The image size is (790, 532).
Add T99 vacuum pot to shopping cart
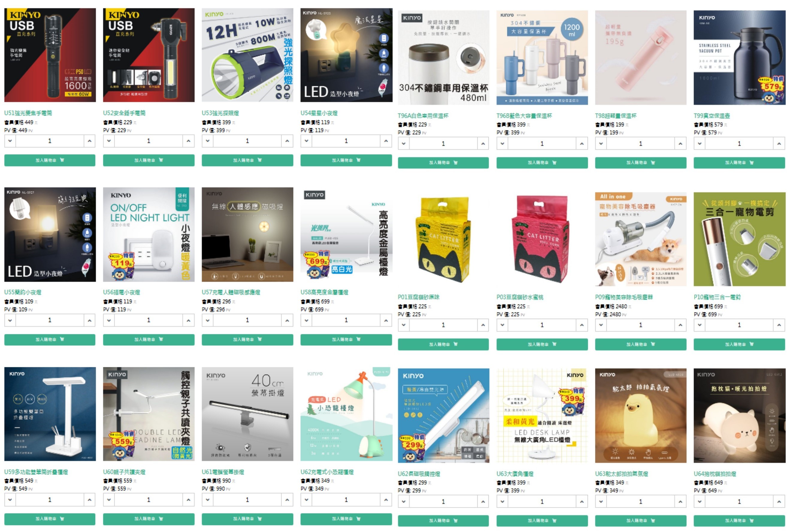pos(739,163)
